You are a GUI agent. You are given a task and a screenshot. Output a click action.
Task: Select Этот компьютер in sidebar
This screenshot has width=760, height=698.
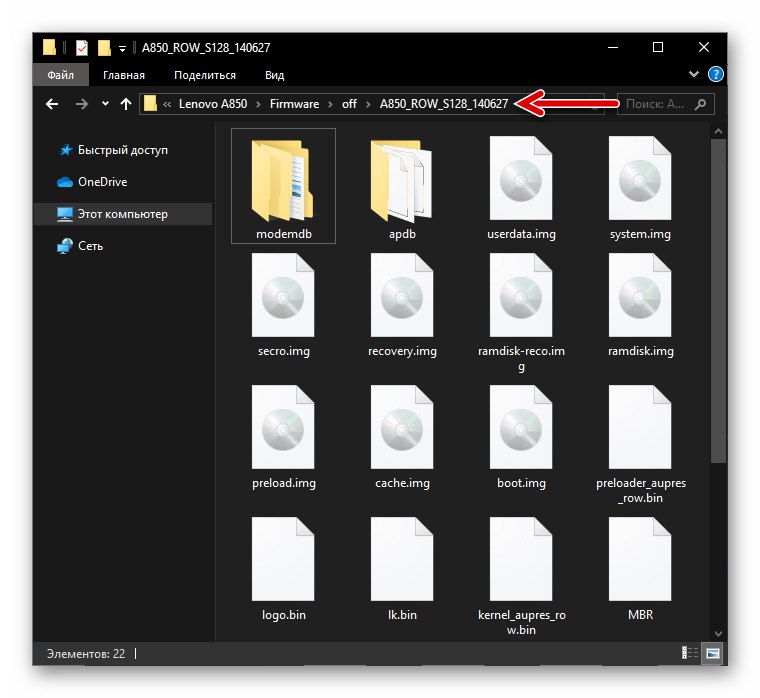coord(123,214)
